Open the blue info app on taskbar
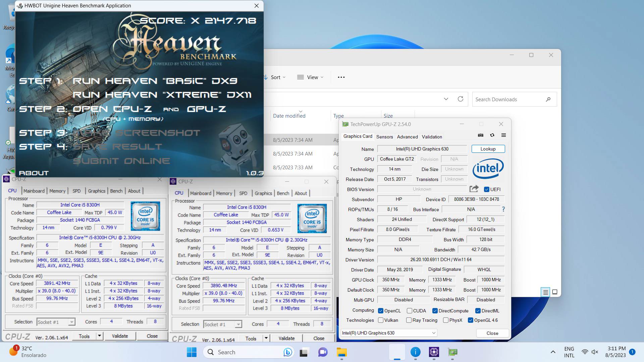 pyautogui.click(x=415, y=352)
